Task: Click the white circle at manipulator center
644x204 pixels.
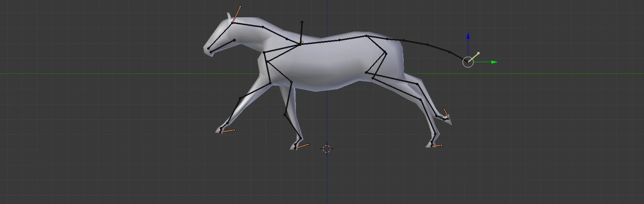Action: [468, 62]
